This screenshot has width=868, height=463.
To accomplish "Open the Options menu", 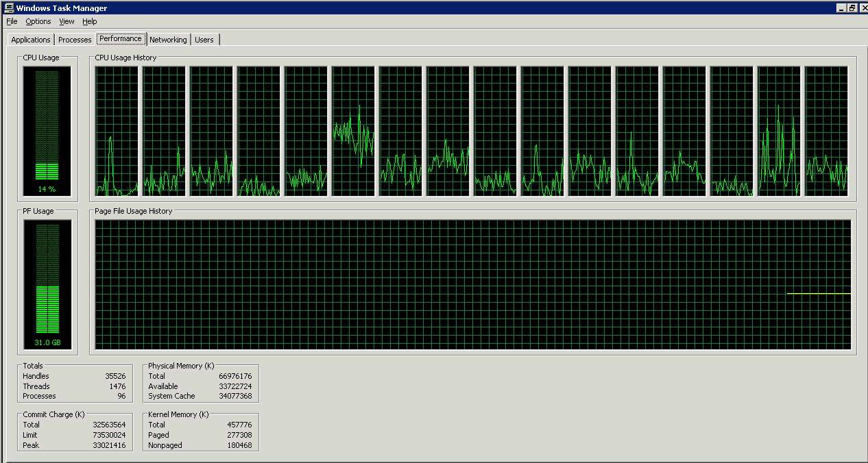I will tap(38, 21).
